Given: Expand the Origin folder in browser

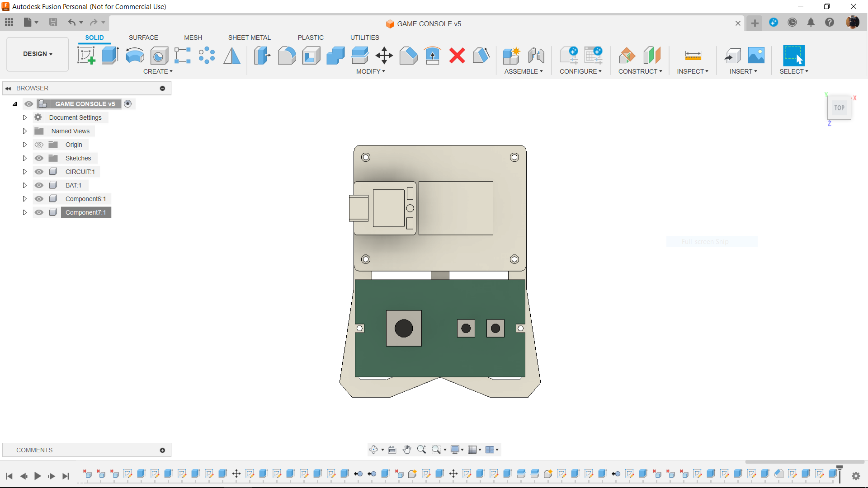Looking at the screenshot, I should (24, 144).
